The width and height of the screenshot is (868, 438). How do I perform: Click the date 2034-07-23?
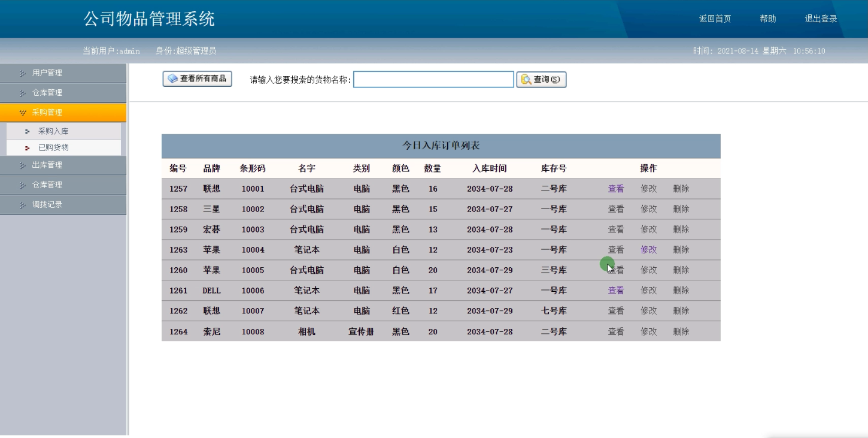[490, 250]
